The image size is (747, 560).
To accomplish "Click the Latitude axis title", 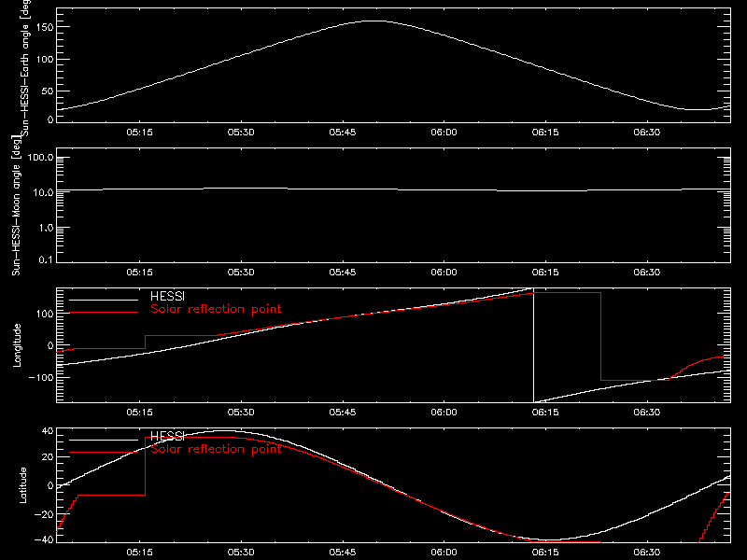I will [22, 485].
